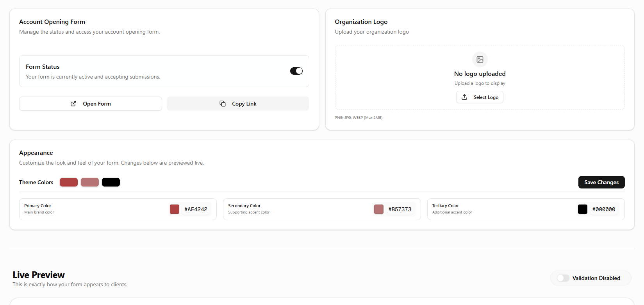The width and height of the screenshot is (644, 305).
Task: Click the black Theme Colors preview pill
Action: pyautogui.click(x=111, y=182)
